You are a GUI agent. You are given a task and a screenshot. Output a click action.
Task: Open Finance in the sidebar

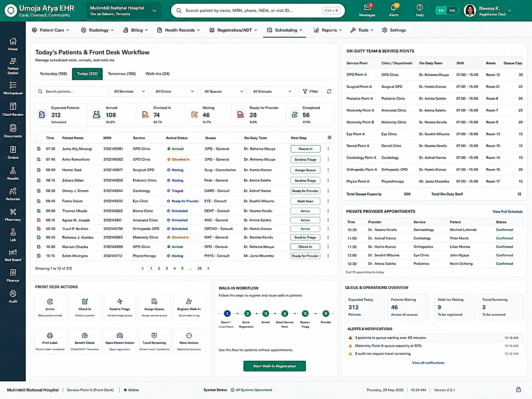click(x=13, y=276)
